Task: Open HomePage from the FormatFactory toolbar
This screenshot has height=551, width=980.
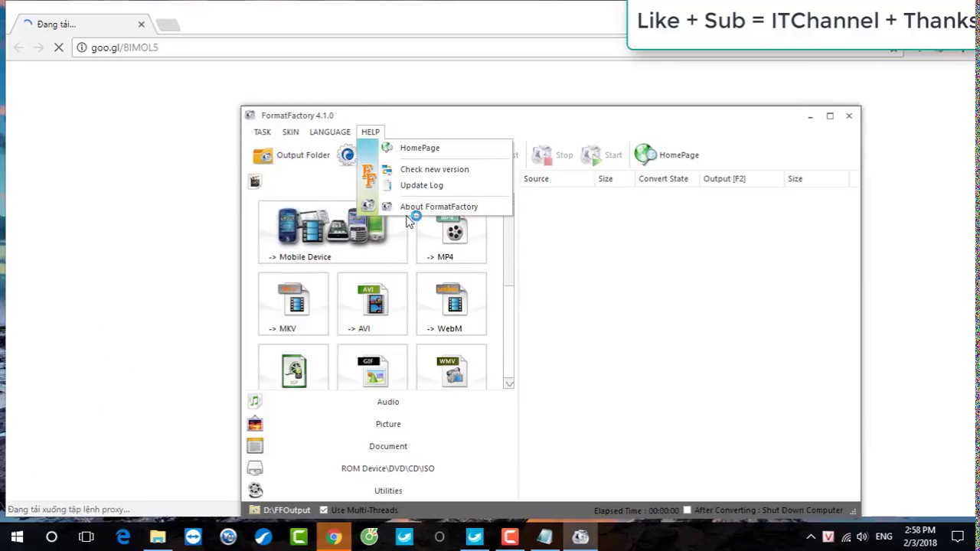Action: (x=667, y=155)
